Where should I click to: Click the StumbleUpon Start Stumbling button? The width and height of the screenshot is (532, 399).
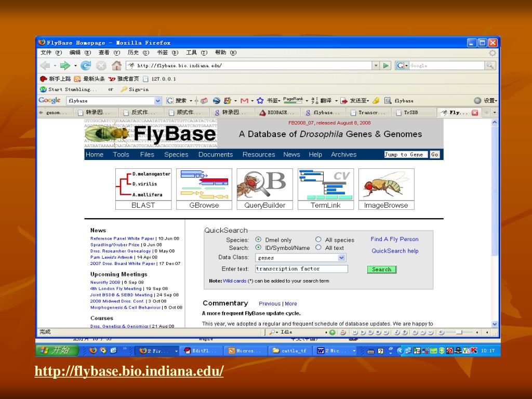[68, 89]
